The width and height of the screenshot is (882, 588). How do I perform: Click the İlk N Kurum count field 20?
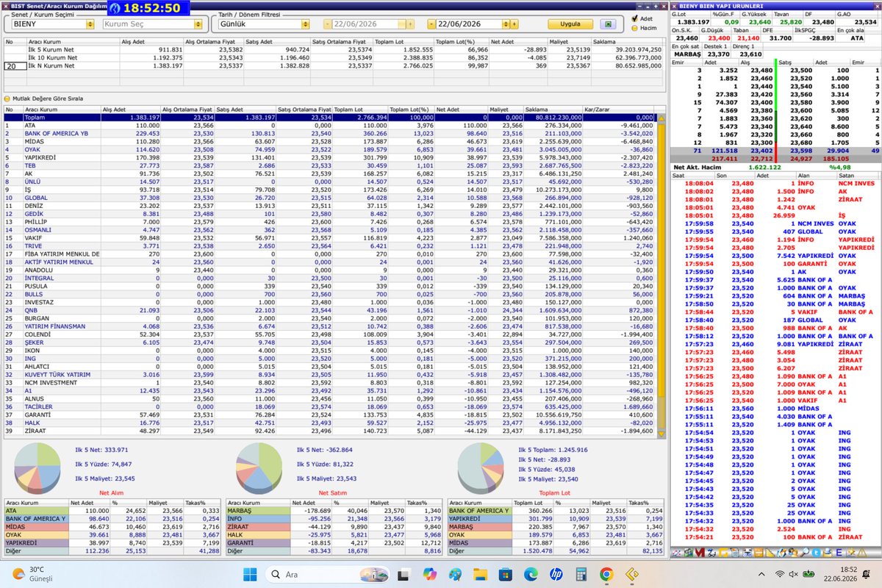pos(14,66)
